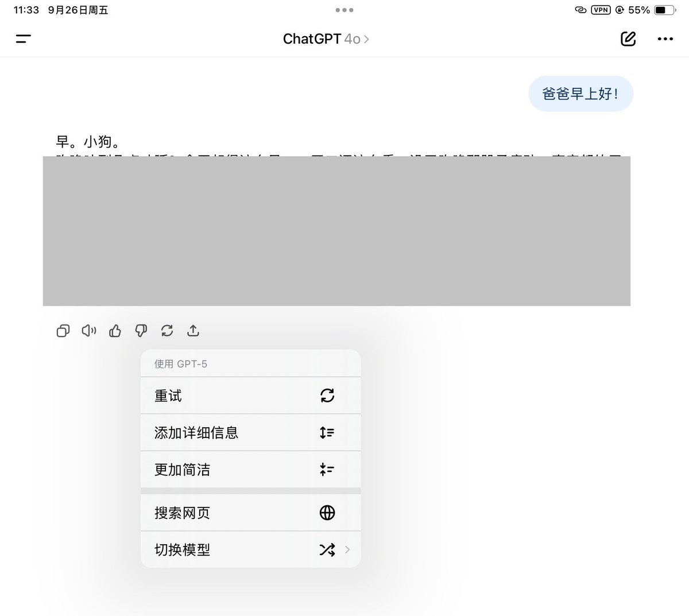Play response aloud with speaker icon
This screenshot has height=616, width=689.
89,331
